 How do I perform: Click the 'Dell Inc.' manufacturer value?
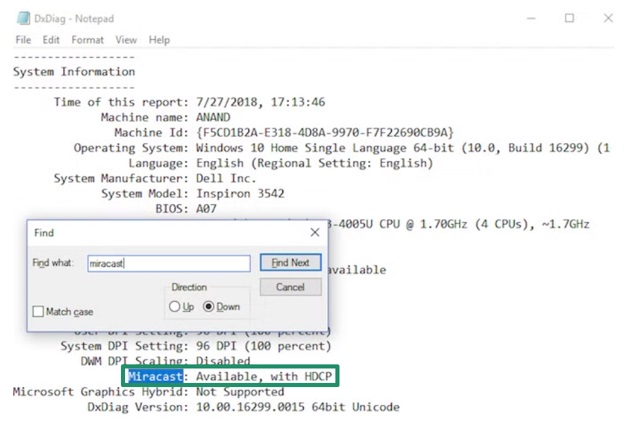point(226,178)
